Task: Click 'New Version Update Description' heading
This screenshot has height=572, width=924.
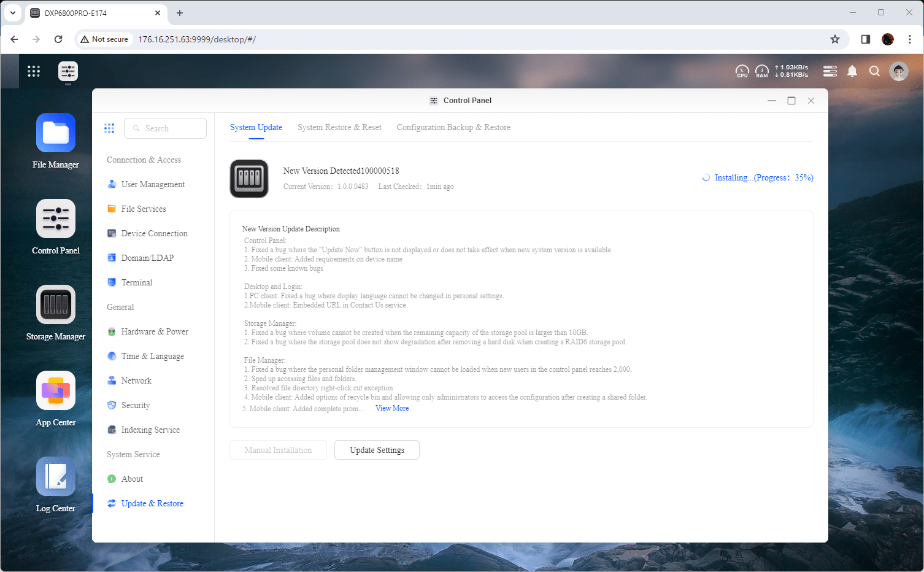Action: tap(291, 229)
